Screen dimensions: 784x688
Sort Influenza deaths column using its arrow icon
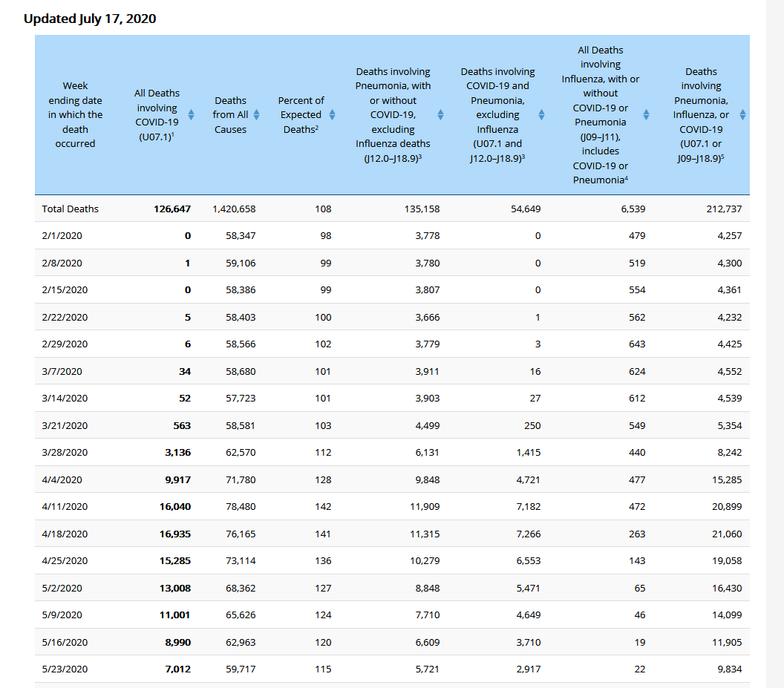click(x=646, y=114)
